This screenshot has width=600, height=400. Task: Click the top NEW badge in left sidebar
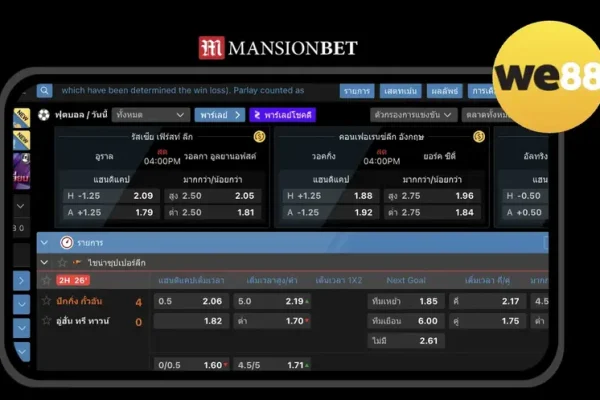pyautogui.click(x=20, y=115)
